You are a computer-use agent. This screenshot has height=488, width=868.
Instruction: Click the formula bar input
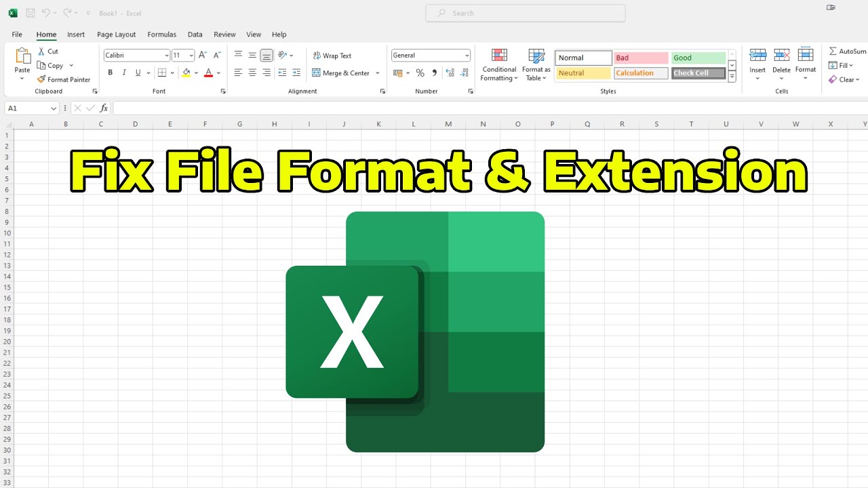pos(490,108)
